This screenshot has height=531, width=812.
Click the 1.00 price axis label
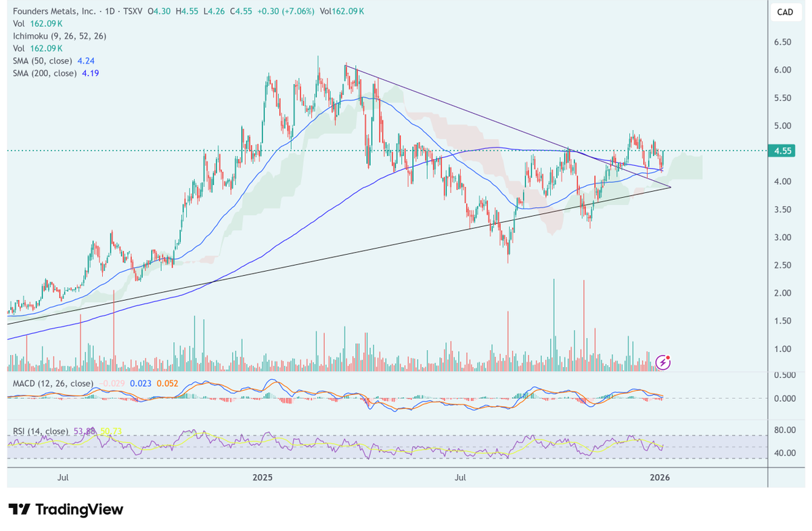(782, 349)
